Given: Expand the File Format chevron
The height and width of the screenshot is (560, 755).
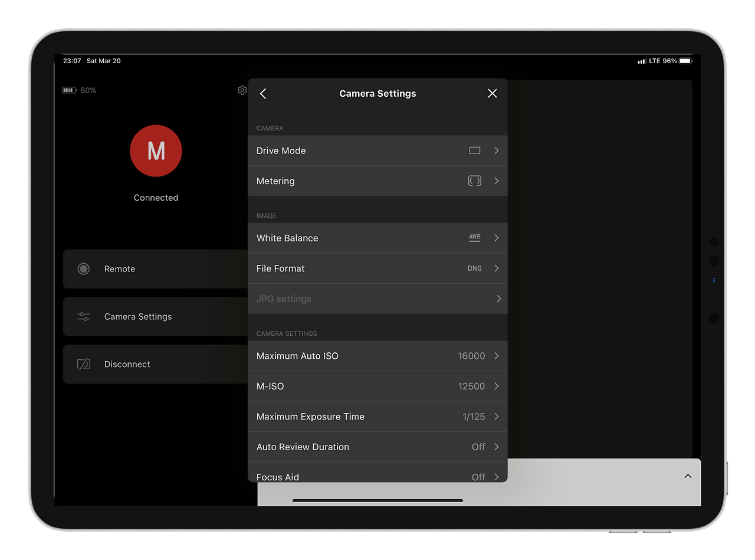Looking at the screenshot, I should (x=497, y=268).
